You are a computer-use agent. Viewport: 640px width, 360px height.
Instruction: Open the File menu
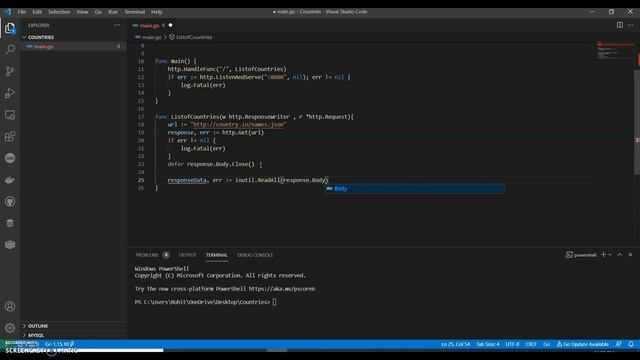[22, 12]
